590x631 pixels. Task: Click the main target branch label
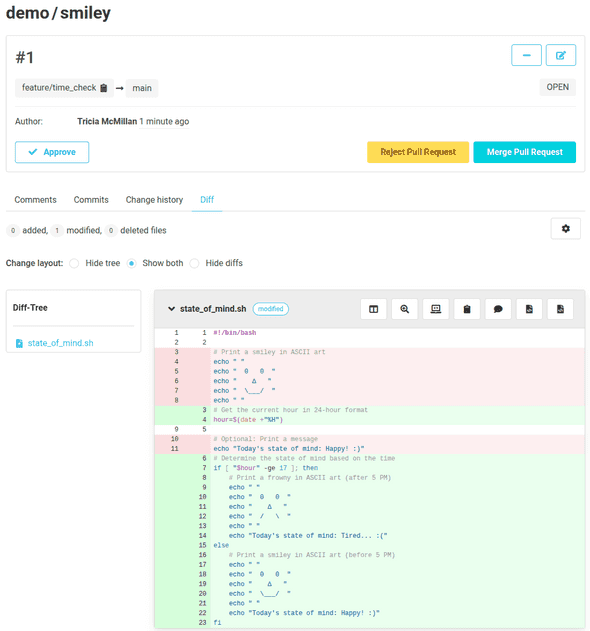pos(142,88)
